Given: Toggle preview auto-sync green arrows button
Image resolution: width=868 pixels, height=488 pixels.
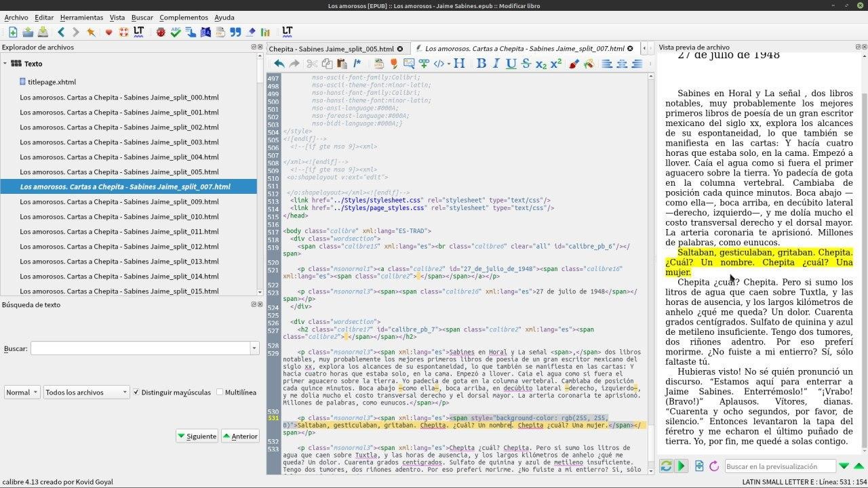Looking at the screenshot, I should point(666,466).
